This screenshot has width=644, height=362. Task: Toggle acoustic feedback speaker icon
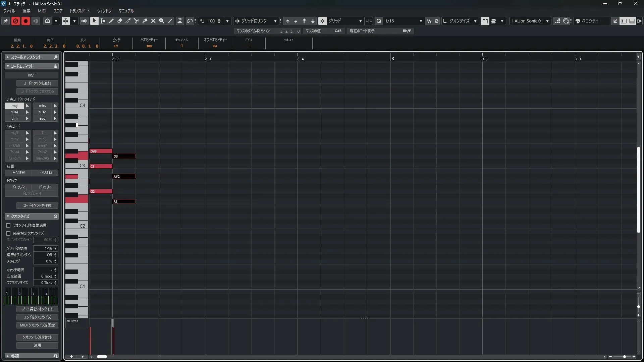(84, 21)
